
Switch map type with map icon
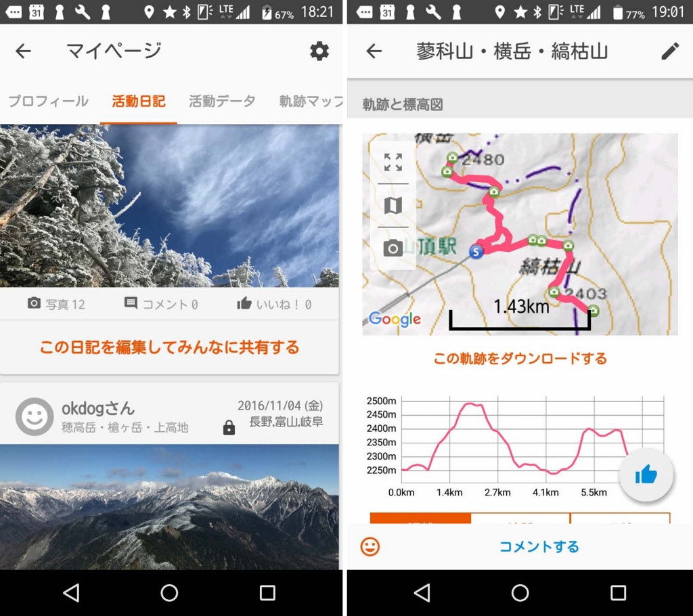coord(393,206)
